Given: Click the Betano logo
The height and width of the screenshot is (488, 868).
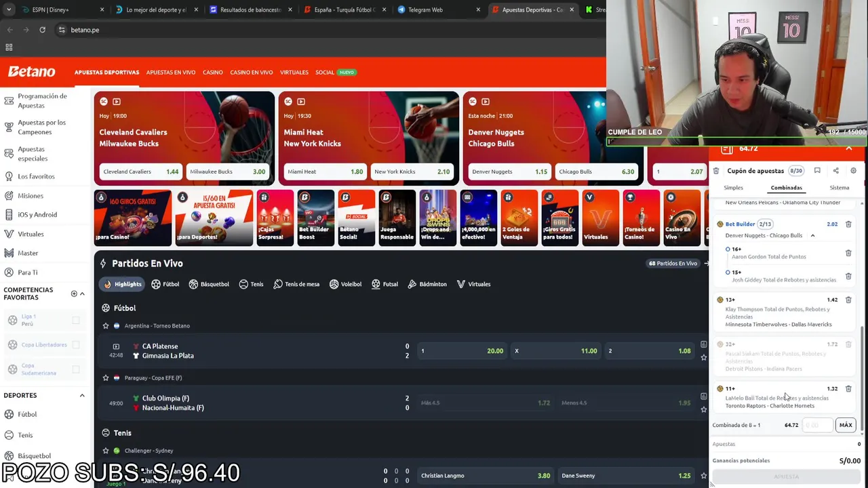Looking at the screenshot, I should pos(32,72).
